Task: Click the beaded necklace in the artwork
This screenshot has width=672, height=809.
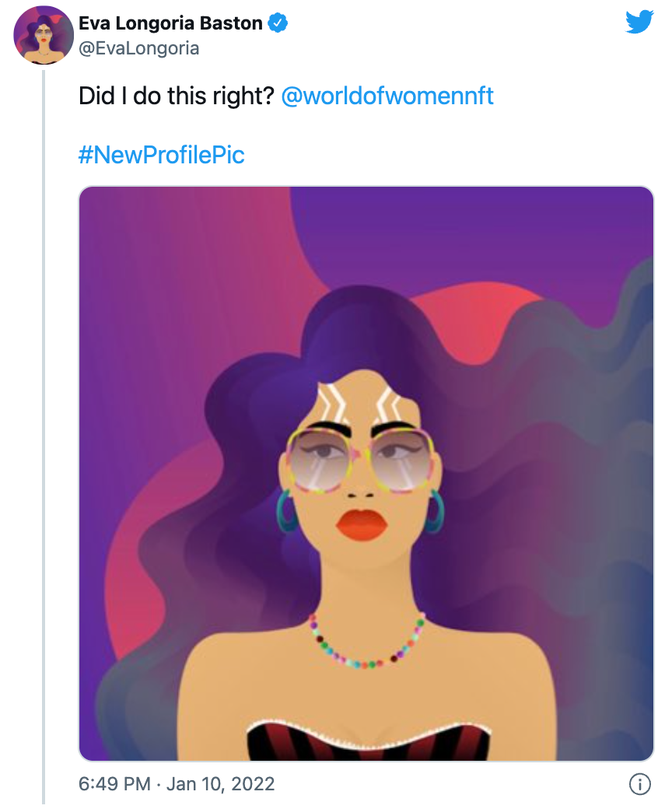Action: tap(366, 641)
